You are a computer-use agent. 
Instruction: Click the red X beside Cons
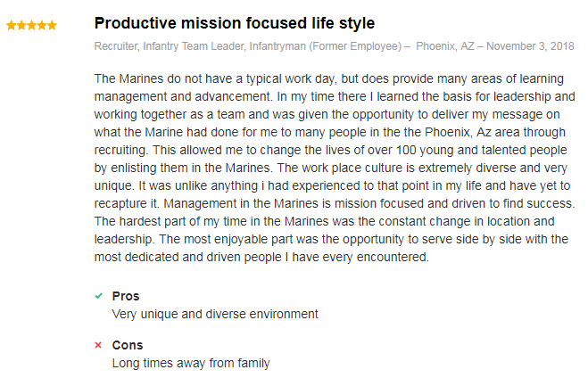point(98,345)
